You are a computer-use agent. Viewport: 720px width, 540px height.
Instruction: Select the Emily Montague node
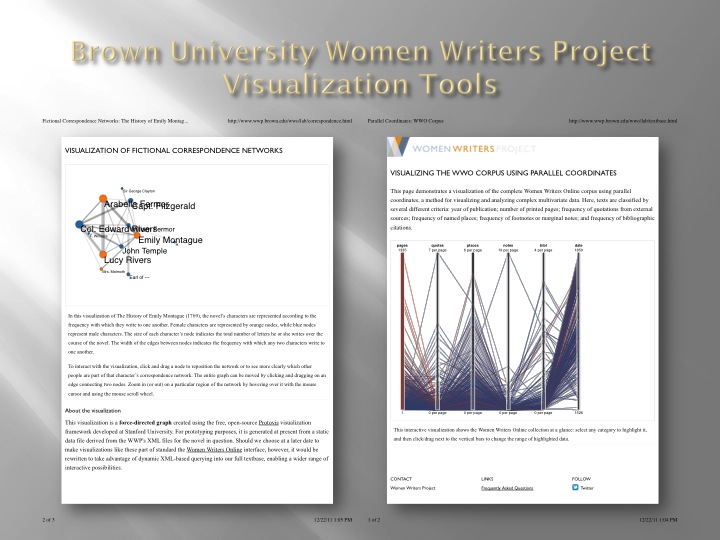click(137, 235)
